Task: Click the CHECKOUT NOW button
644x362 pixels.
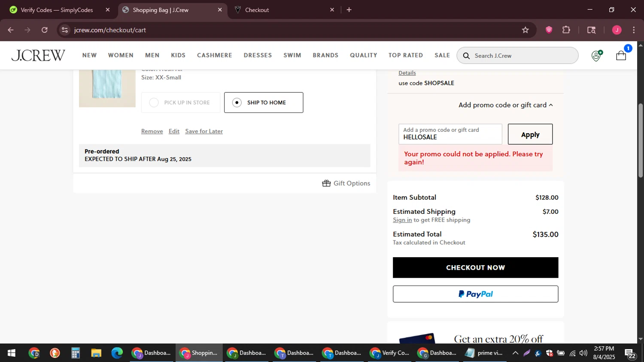Action: 475,268
